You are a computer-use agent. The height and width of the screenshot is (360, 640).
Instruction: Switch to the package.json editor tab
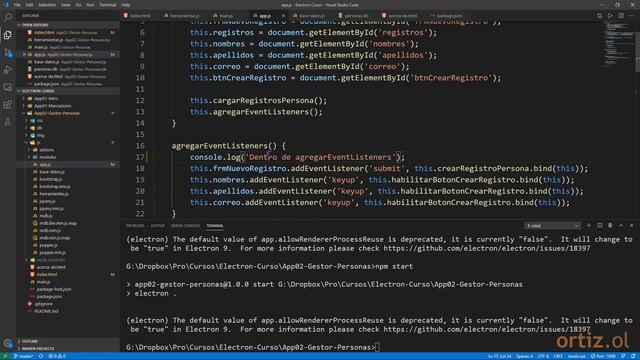tap(449, 16)
